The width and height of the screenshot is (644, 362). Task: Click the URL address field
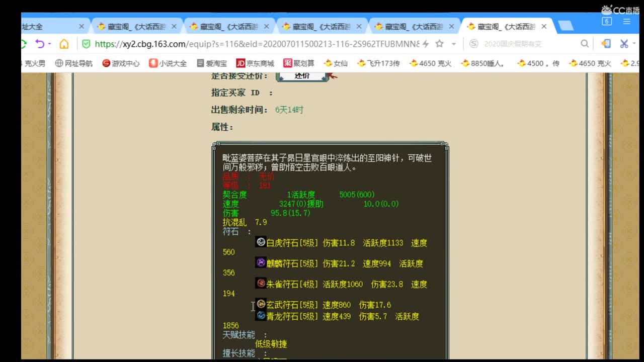pyautogui.click(x=257, y=44)
